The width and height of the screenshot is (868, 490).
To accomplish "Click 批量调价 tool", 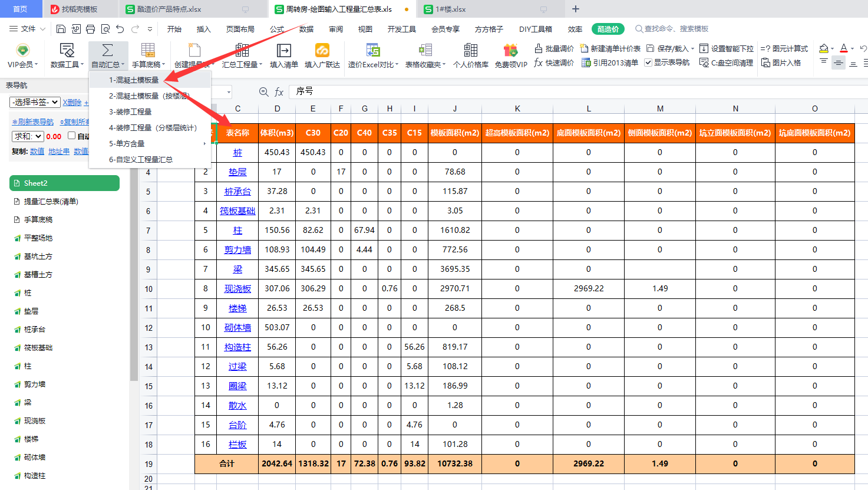I will pyautogui.click(x=554, y=48).
